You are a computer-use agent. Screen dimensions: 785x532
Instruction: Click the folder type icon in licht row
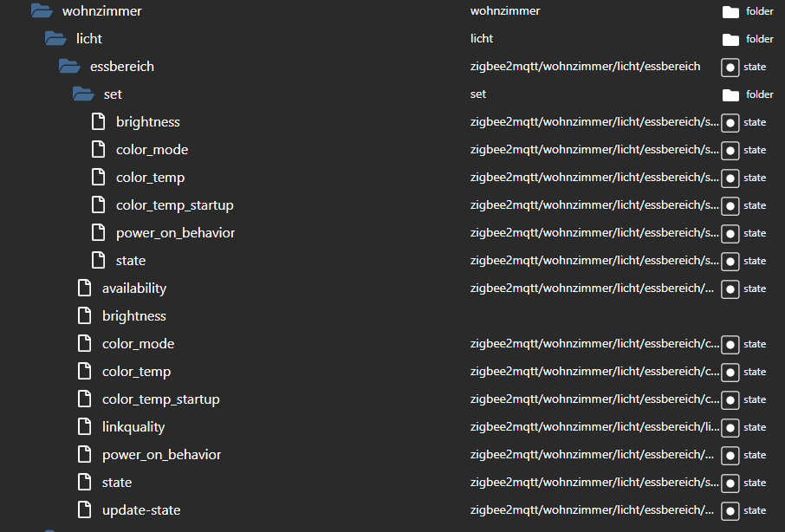[x=730, y=39]
